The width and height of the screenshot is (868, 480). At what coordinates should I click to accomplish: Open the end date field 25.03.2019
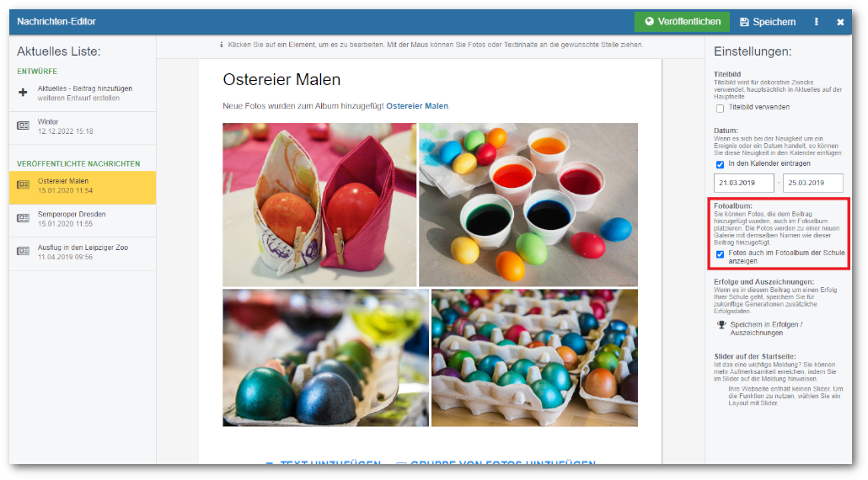click(x=812, y=183)
